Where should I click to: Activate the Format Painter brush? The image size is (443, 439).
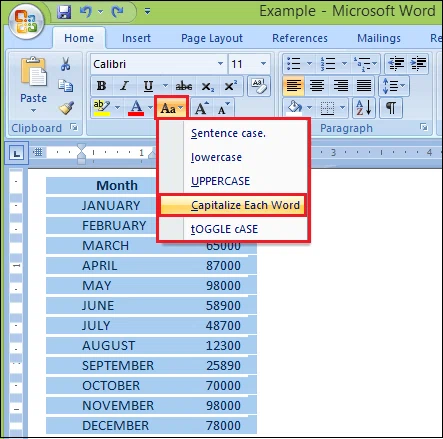[x=66, y=108]
